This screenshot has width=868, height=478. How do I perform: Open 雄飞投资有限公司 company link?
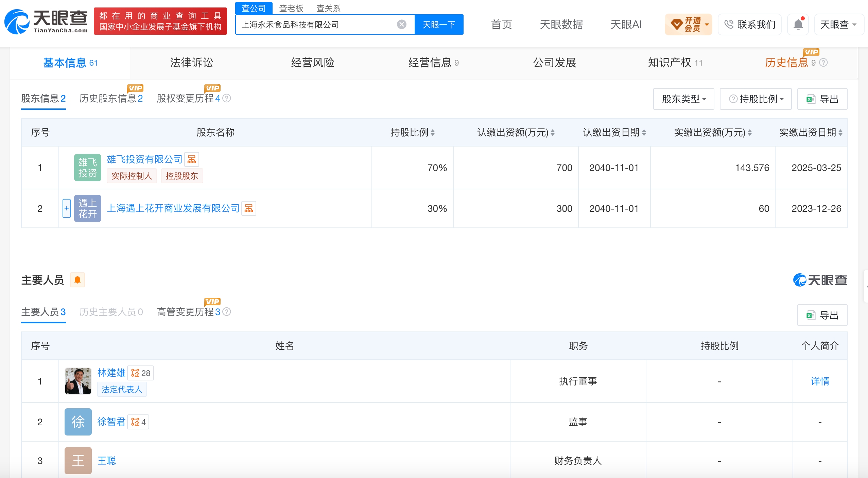click(x=145, y=159)
